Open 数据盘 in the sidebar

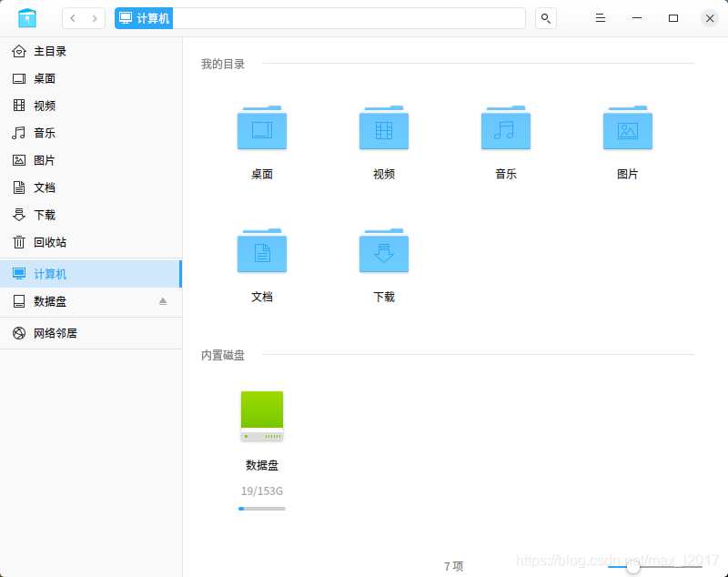click(x=91, y=301)
